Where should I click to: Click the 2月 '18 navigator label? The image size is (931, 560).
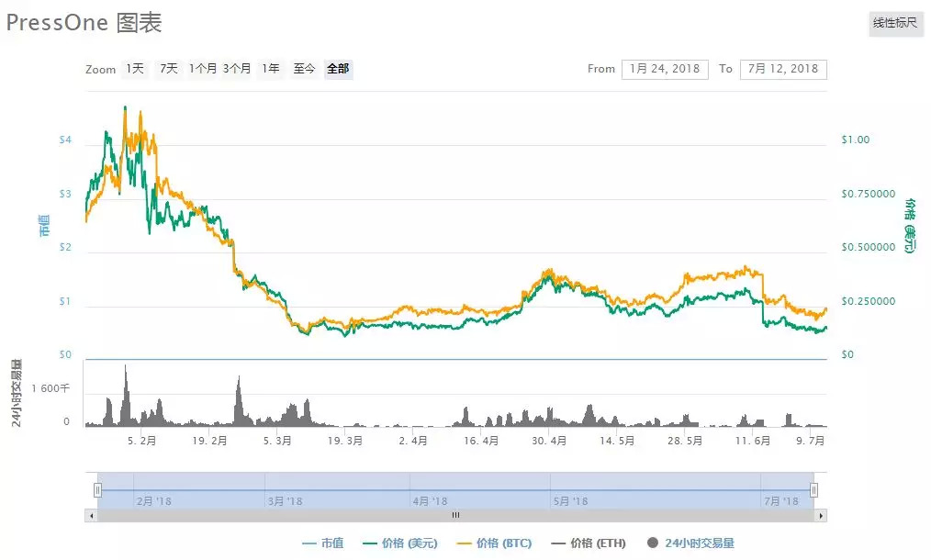153,501
